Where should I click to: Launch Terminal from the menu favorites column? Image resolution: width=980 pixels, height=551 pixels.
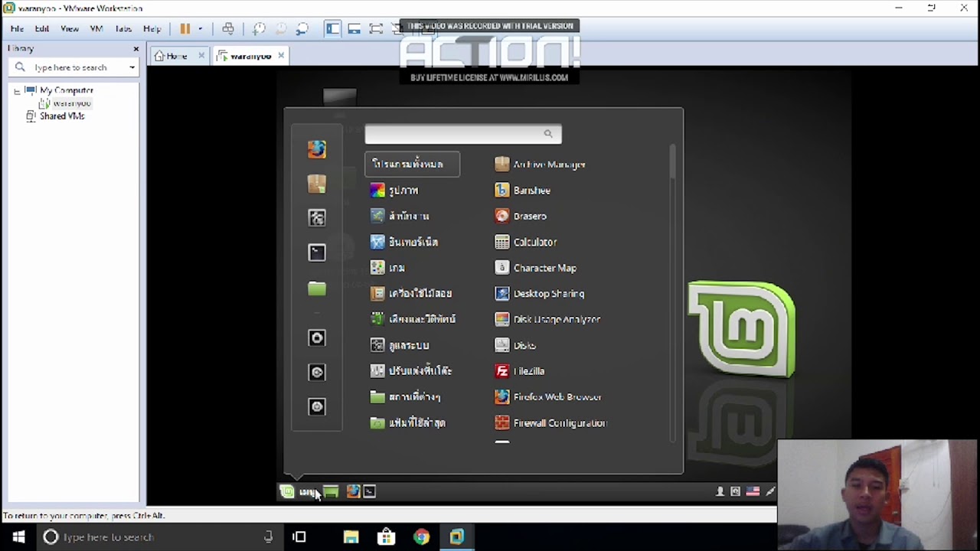[317, 253]
